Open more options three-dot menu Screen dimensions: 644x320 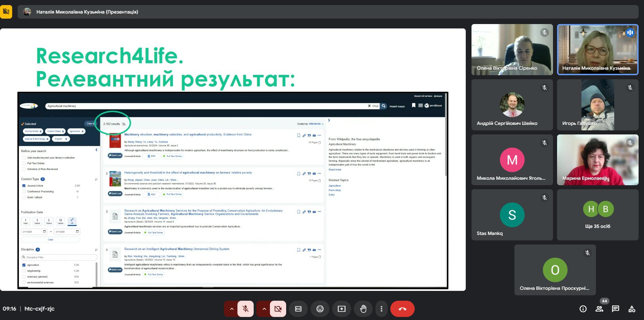pos(382,309)
